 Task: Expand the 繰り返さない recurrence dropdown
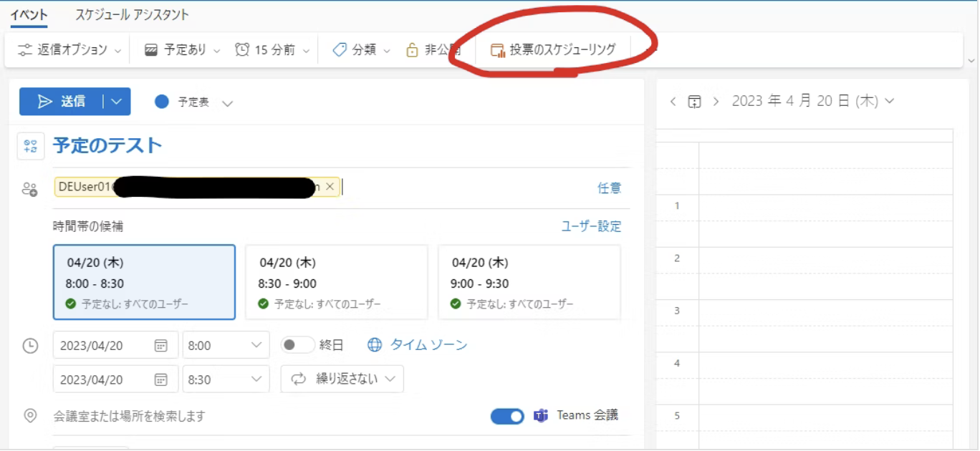point(342,379)
